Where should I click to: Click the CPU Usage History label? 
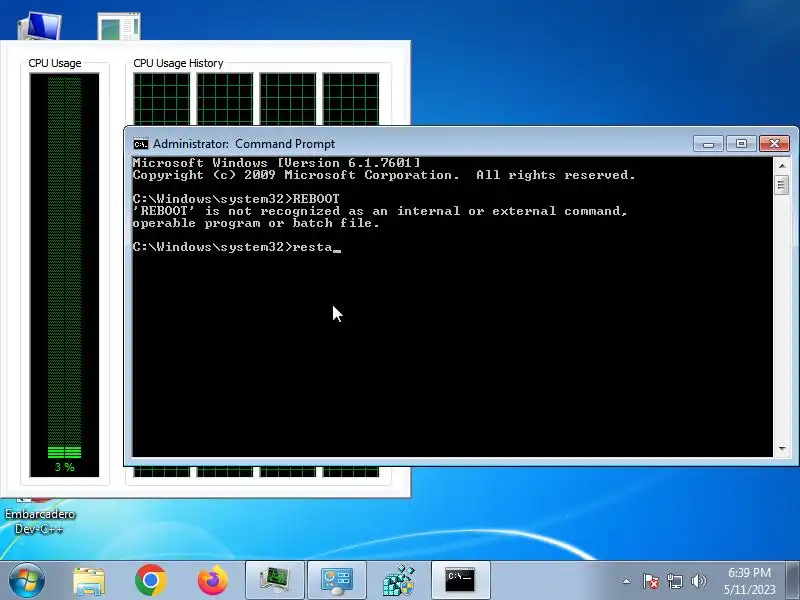pyautogui.click(x=178, y=63)
